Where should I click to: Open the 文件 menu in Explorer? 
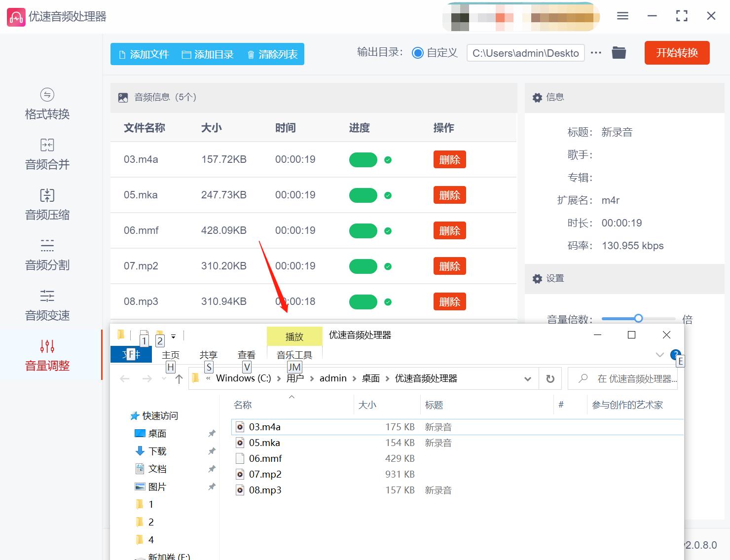[131, 354]
